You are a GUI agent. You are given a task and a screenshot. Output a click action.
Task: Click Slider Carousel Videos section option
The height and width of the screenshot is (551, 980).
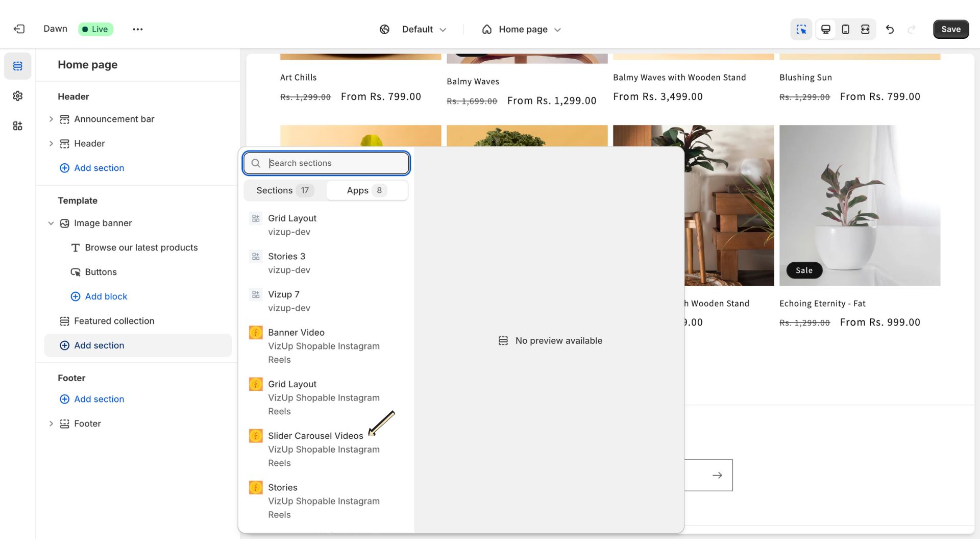click(x=315, y=435)
